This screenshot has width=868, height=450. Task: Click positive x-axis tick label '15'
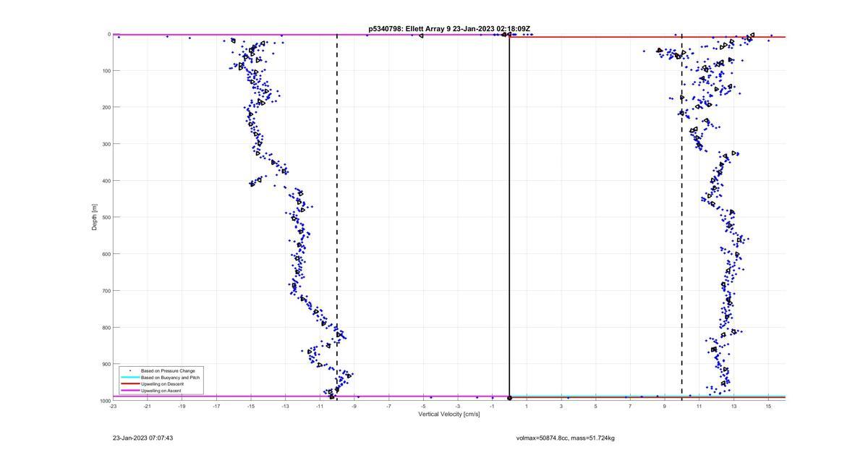pyautogui.click(x=768, y=406)
